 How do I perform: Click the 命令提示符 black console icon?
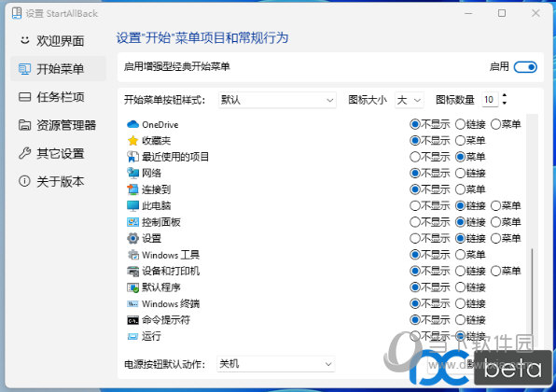[x=132, y=320]
